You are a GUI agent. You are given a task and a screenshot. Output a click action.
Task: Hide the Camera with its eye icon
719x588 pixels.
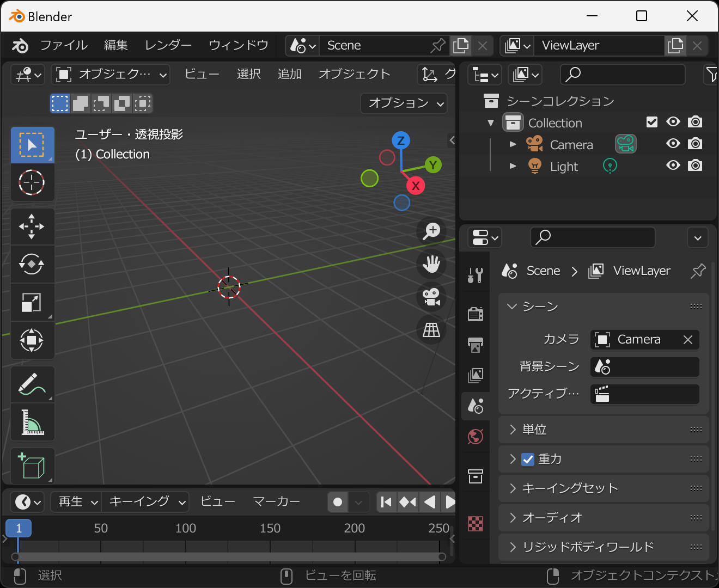(x=673, y=144)
